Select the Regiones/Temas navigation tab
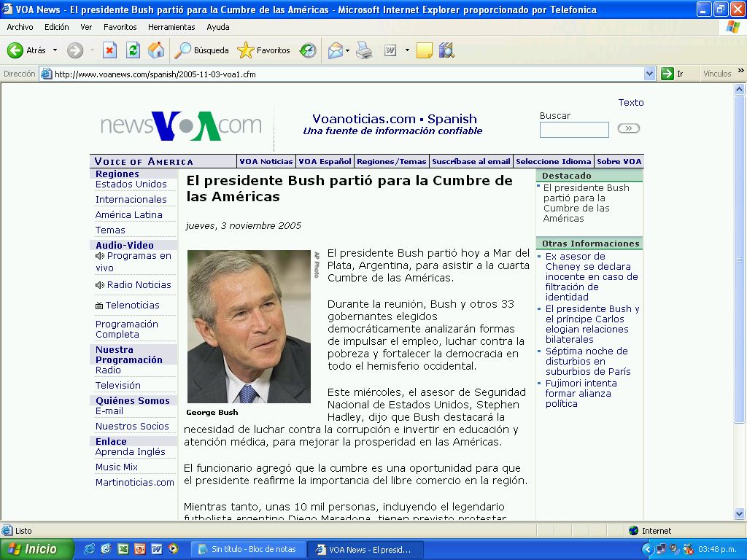Image resolution: width=747 pixels, height=560 pixels. pyautogui.click(x=391, y=161)
